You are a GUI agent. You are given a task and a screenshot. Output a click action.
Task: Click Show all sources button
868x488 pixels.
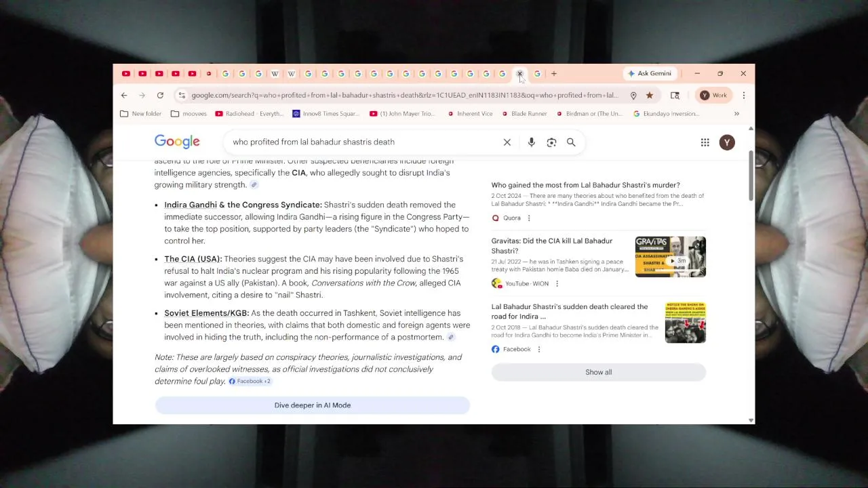[598, 372]
